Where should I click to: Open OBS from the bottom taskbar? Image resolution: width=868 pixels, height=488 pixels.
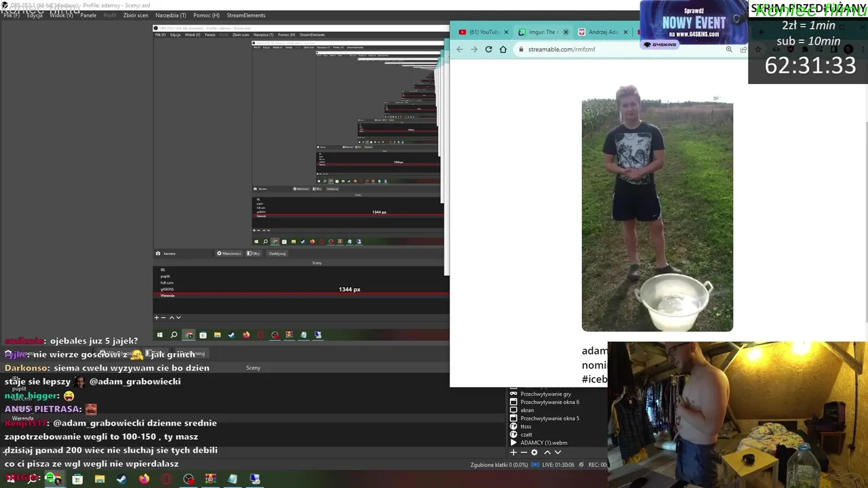click(x=189, y=479)
